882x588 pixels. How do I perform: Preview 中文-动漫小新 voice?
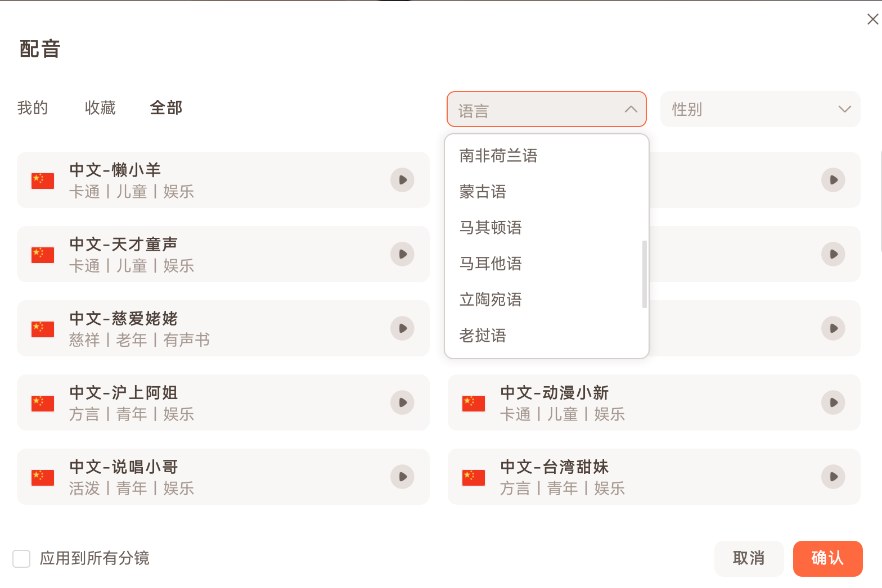coord(833,402)
